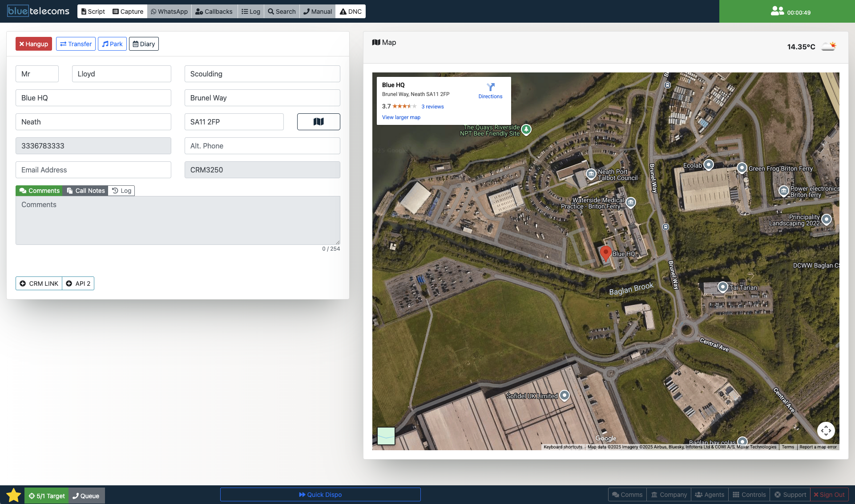Click the Search magnifier icon in the toolbar
This screenshot has height=504, width=855.
point(270,11)
